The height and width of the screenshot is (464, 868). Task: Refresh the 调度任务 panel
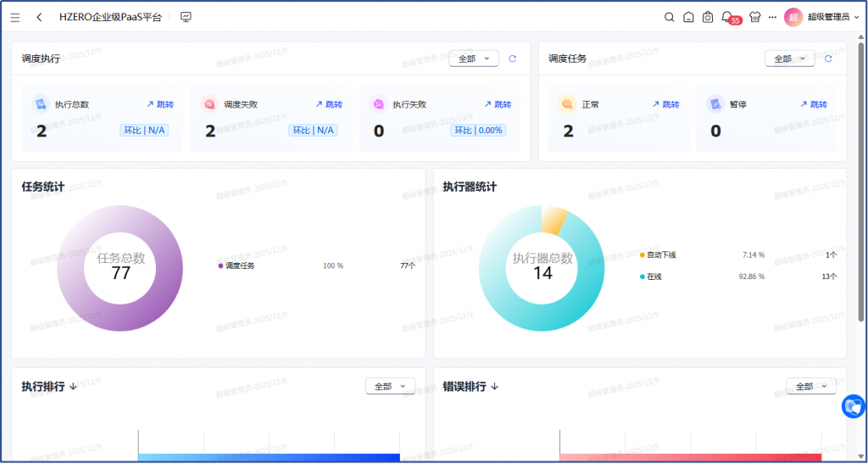pyautogui.click(x=828, y=59)
